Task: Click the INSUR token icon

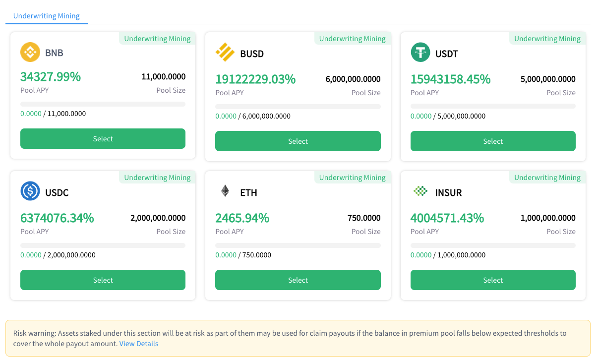Action: (x=420, y=191)
